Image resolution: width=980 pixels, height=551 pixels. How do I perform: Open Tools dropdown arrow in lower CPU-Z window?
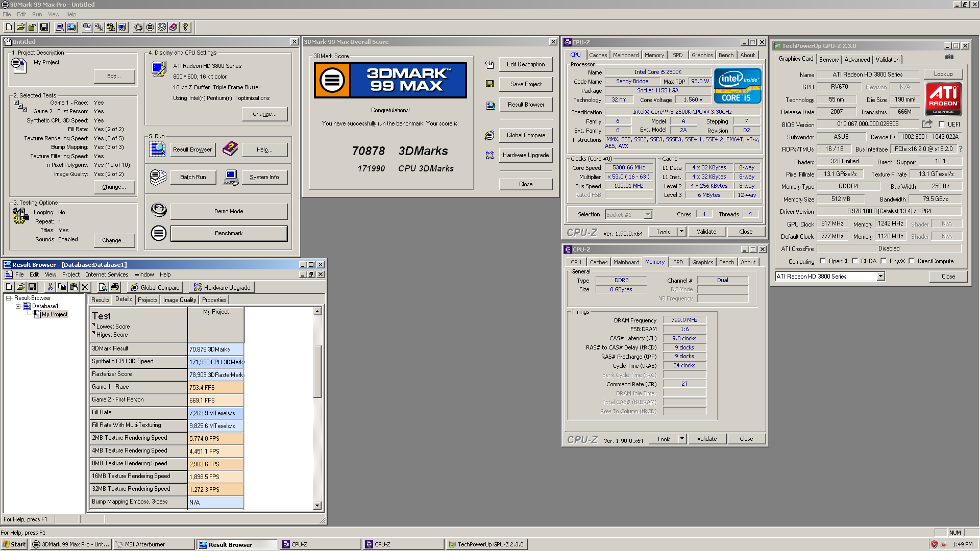682,439
